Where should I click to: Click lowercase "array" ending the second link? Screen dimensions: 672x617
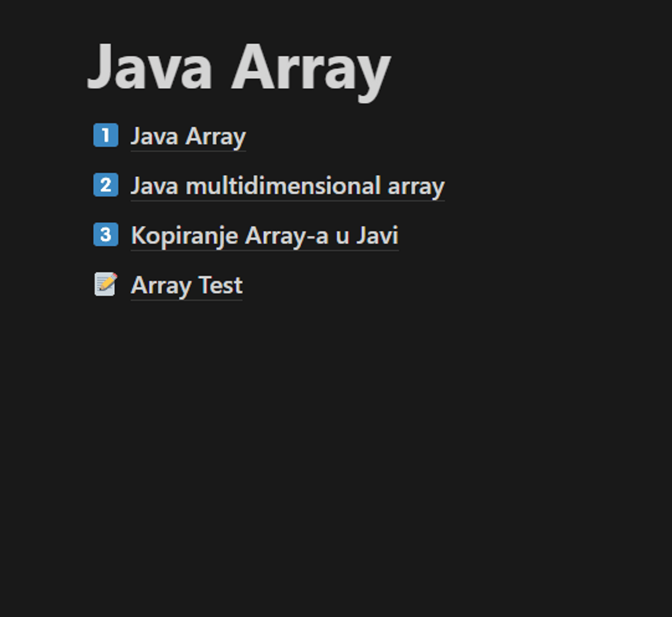416,186
